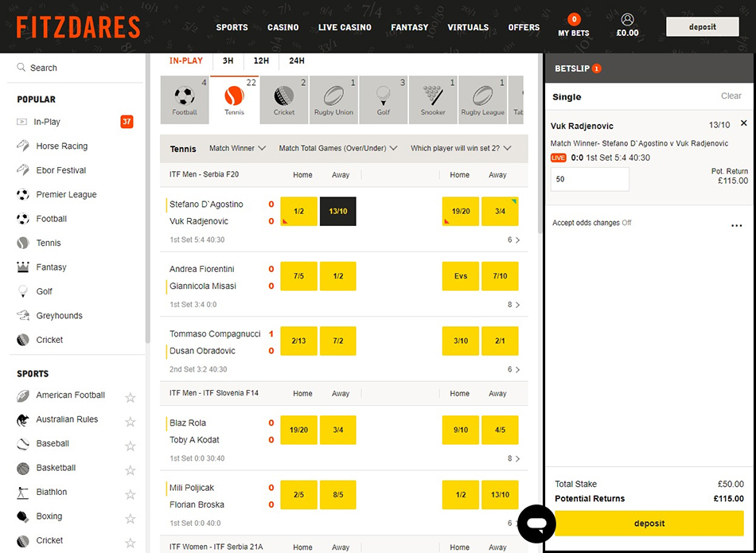Open the Match Winner market dropdown

(237, 149)
